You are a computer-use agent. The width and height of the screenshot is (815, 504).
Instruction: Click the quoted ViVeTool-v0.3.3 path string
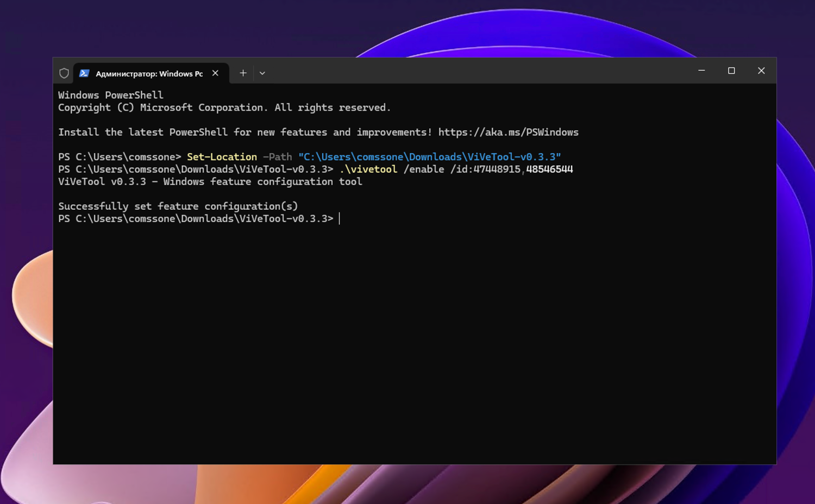pyautogui.click(x=429, y=157)
